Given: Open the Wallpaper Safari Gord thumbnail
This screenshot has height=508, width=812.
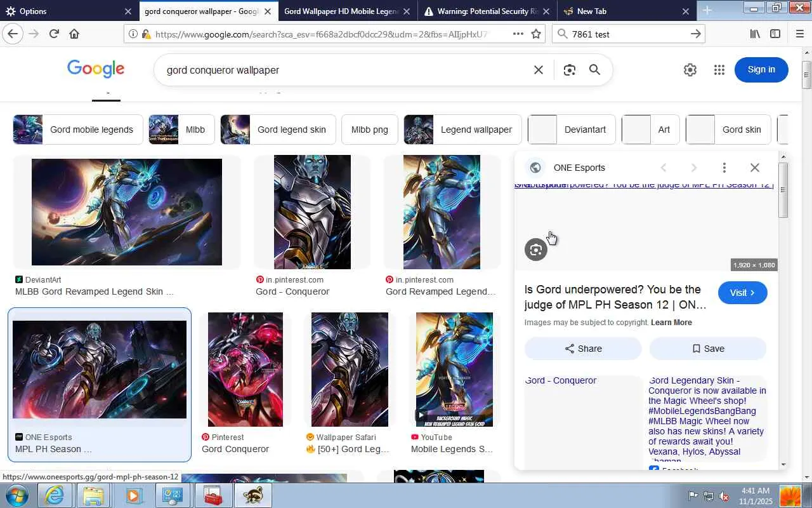Looking at the screenshot, I should point(350,370).
